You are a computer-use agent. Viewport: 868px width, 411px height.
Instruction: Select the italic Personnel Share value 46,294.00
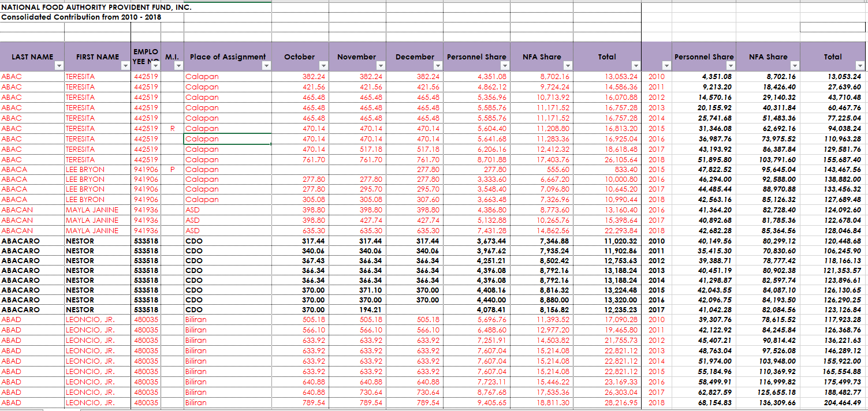(x=715, y=180)
